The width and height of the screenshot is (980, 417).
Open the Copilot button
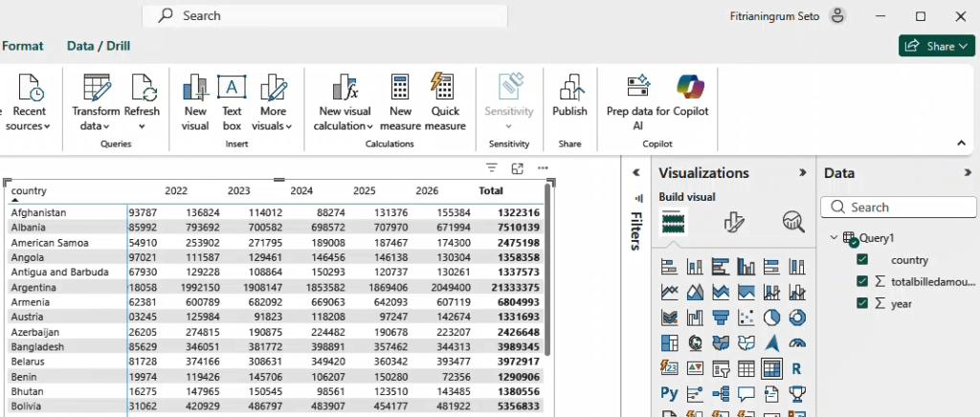pos(691,97)
